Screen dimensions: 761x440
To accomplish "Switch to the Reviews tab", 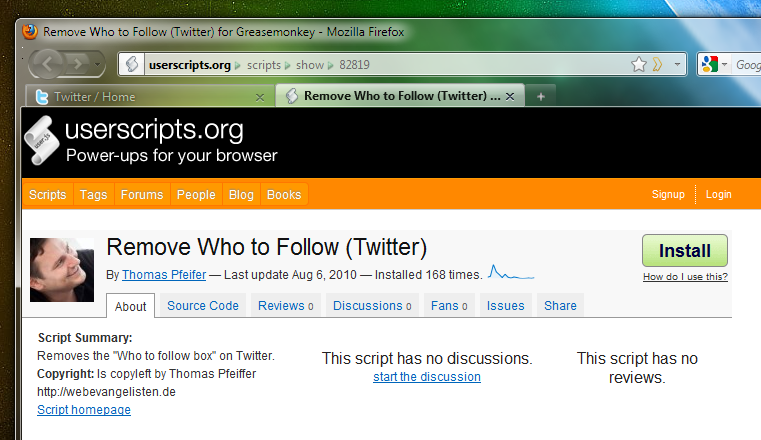I will click(286, 306).
